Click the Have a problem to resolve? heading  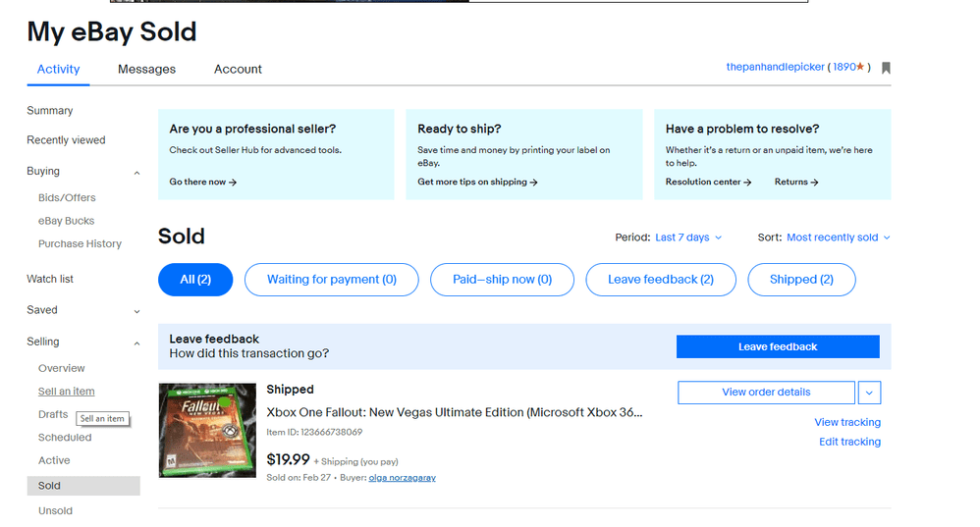(742, 129)
